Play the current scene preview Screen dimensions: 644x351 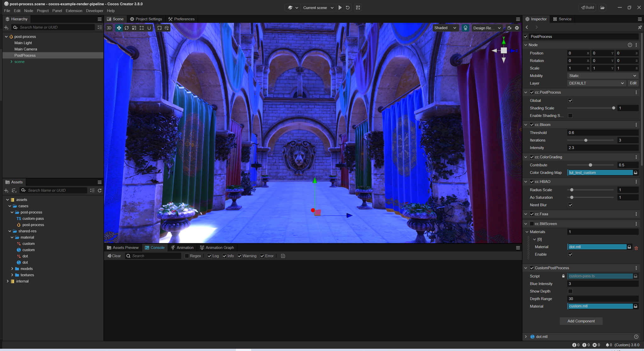click(340, 8)
